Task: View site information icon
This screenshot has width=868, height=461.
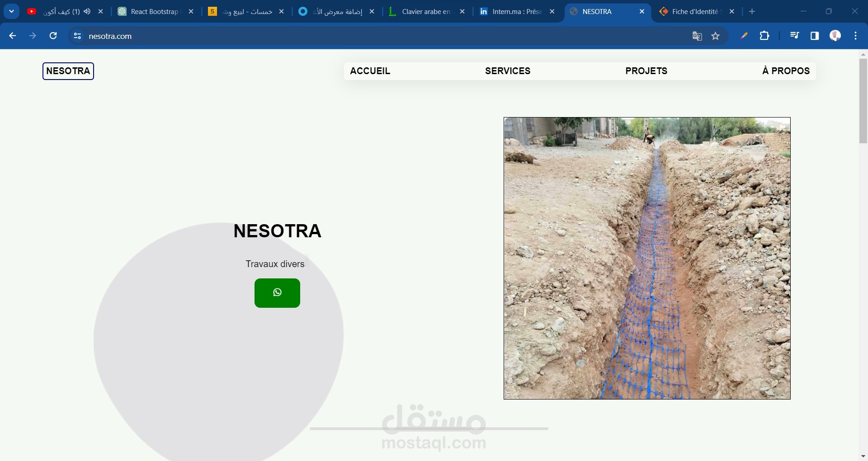Action: [x=77, y=36]
